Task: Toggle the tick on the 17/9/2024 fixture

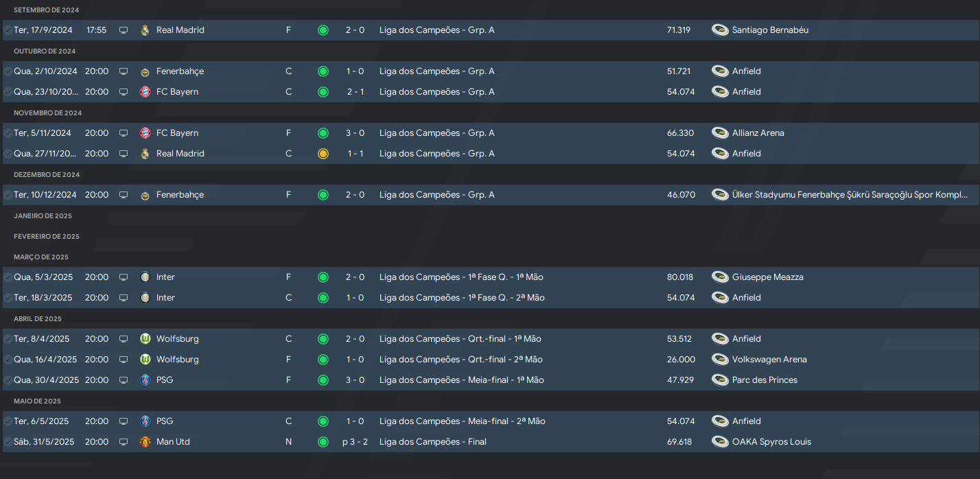Action: [x=8, y=30]
